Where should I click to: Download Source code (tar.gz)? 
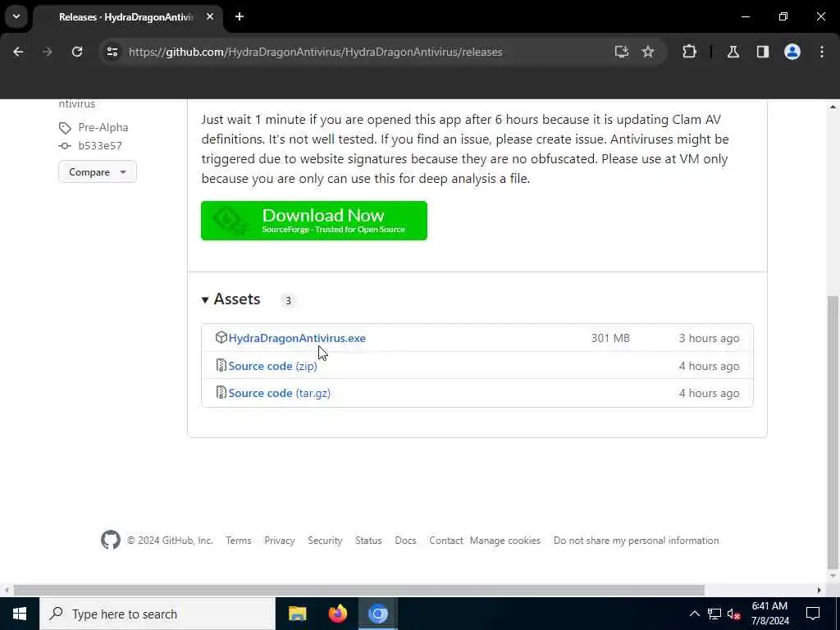[279, 393]
